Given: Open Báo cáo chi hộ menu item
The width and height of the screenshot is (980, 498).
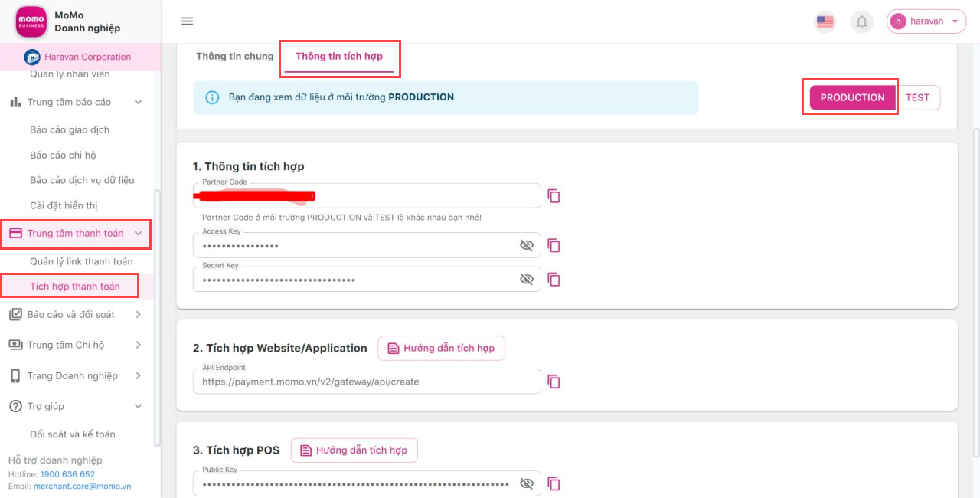Looking at the screenshot, I should pyautogui.click(x=63, y=155).
